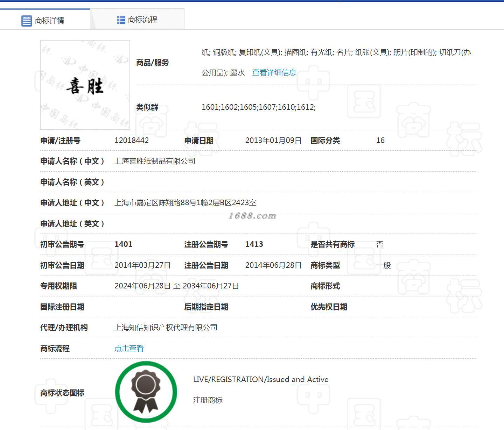Click the agency 上海知信知识产权代理有限公司
Image resolution: width=504 pixels, height=430 pixels.
point(166,328)
